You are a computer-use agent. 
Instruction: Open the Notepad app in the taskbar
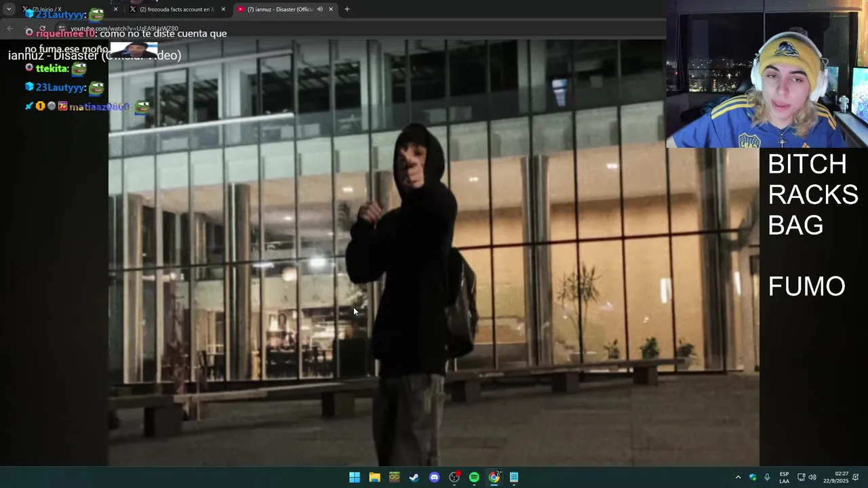pyautogui.click(x=514, y=477)
